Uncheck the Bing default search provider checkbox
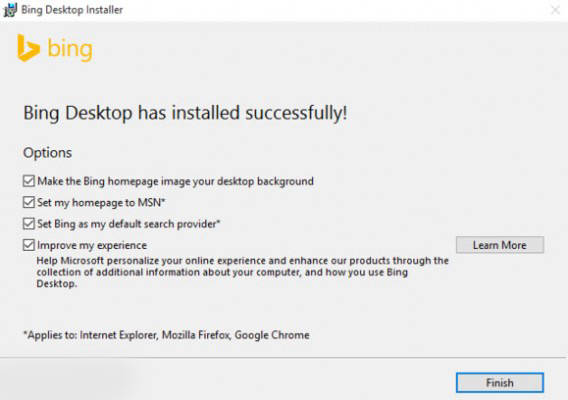The image size is (568, 400). 29,224
